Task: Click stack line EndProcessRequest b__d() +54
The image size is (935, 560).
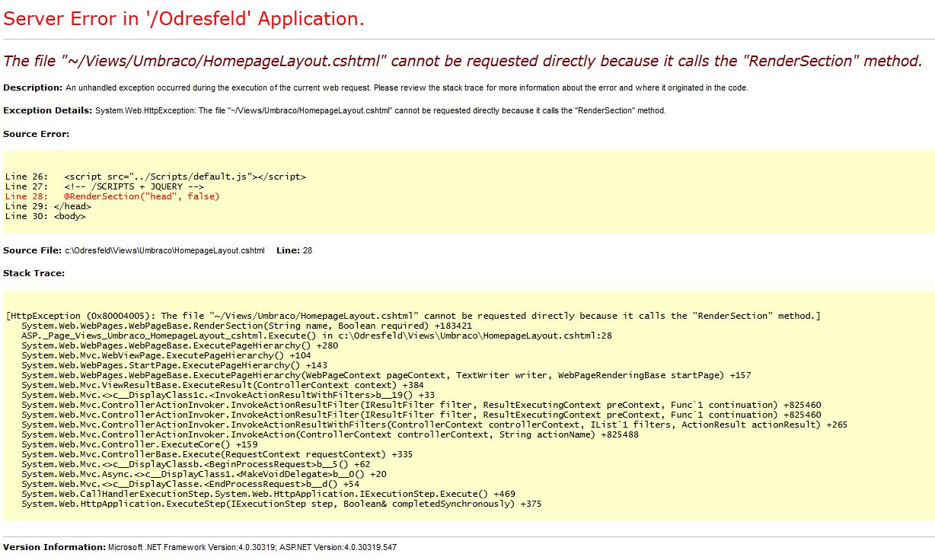Action: click(x=190, y=484)
